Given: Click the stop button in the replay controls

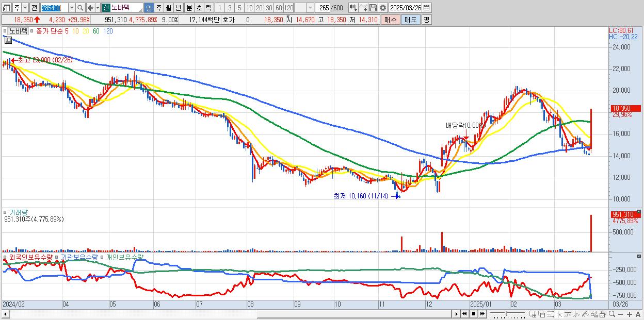Looking at the screenshot, I should coord(474,314).
